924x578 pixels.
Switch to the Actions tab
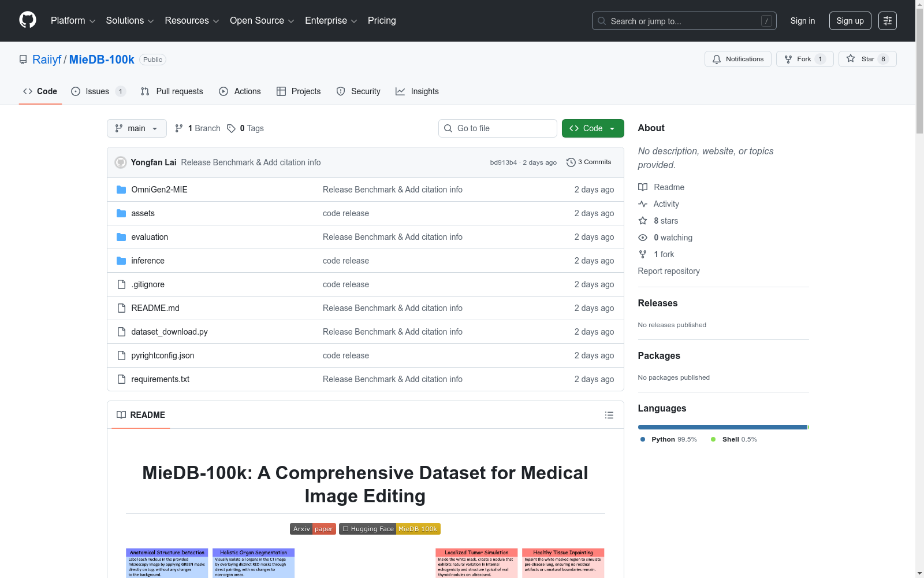point(240,91)
